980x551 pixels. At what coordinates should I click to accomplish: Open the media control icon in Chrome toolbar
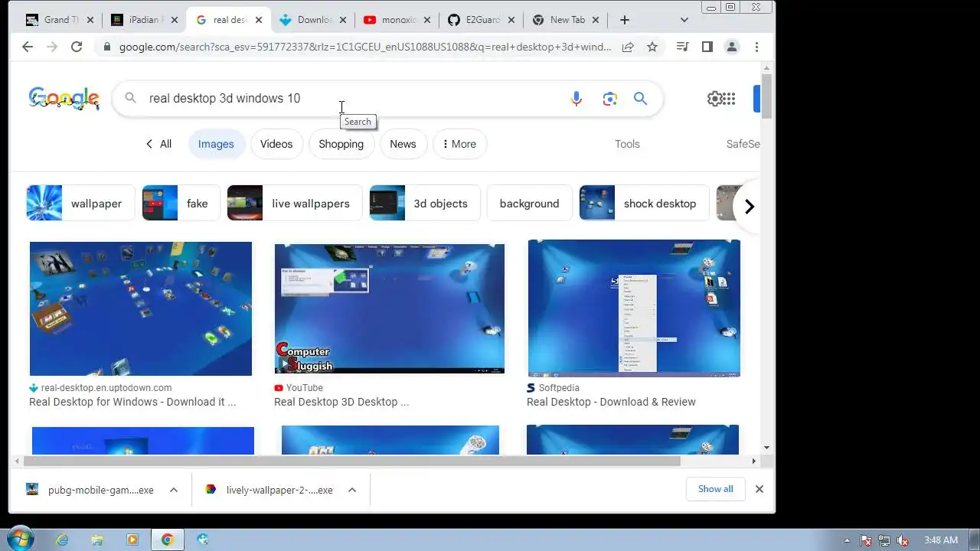[682, 47]
